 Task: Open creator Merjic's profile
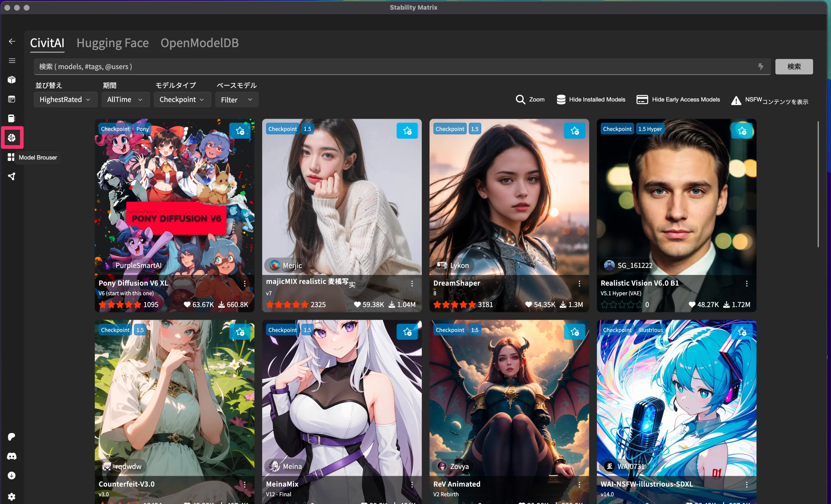(x=286, y=265)
